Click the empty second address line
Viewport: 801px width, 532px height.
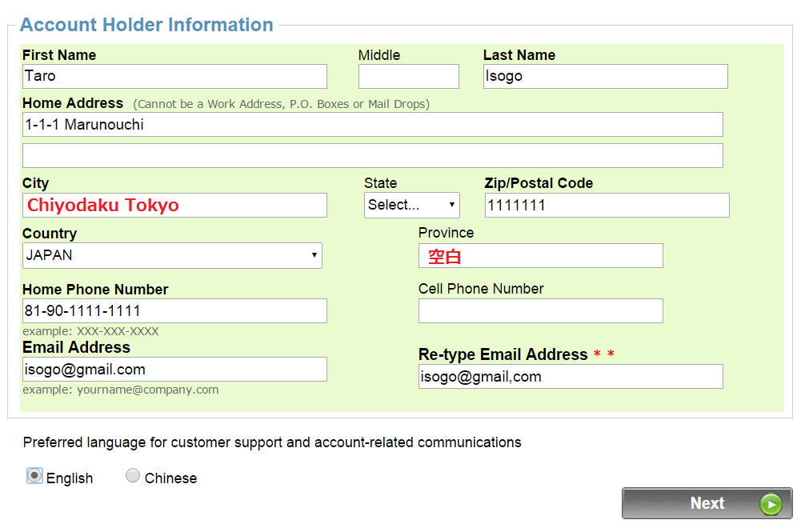pyautogui.click(x=372, y=155)
